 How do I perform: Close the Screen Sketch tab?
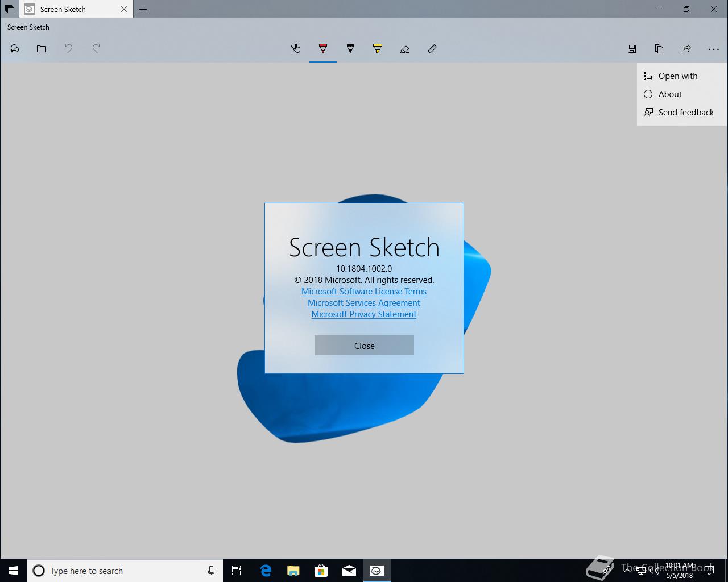point(124,9)
